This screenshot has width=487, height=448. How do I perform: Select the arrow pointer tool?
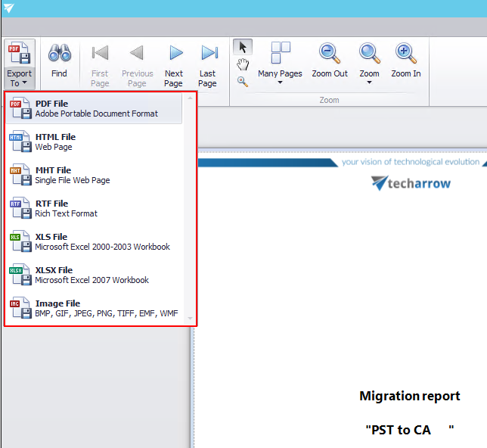pyautogui.click(x=243, y=48)
